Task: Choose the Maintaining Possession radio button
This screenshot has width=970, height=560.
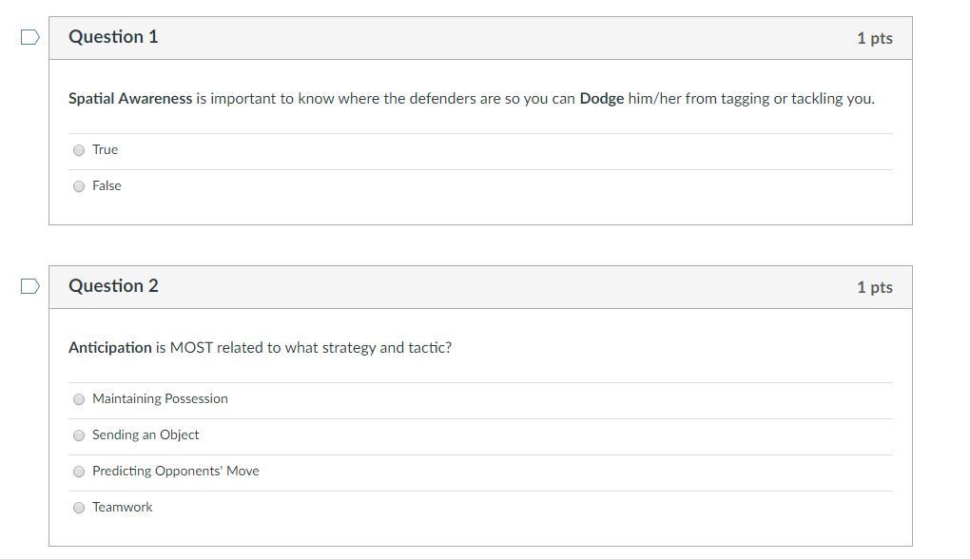Action: (79, 399)
